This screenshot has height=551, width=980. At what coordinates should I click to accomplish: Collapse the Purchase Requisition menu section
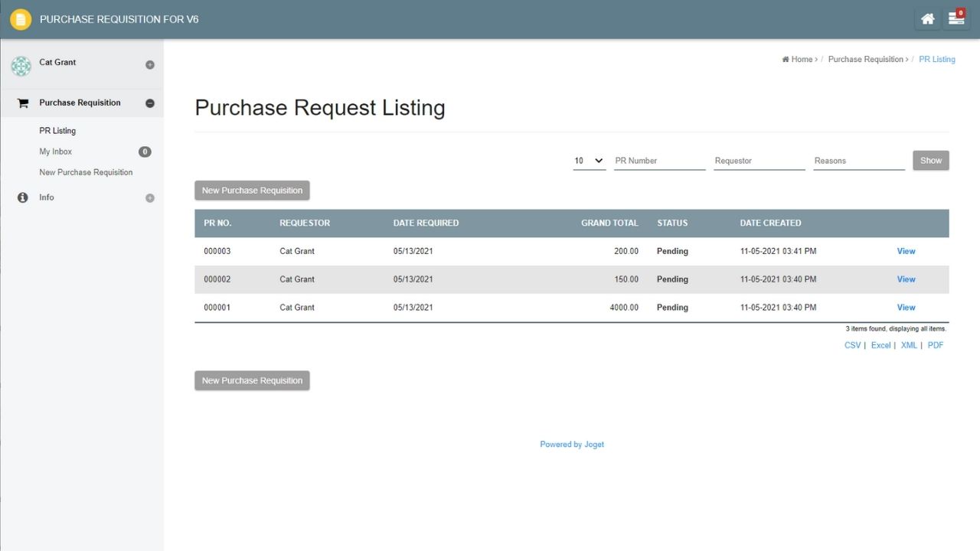150,103
